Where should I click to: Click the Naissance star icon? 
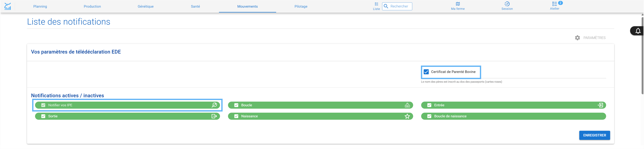coord(407,116)
